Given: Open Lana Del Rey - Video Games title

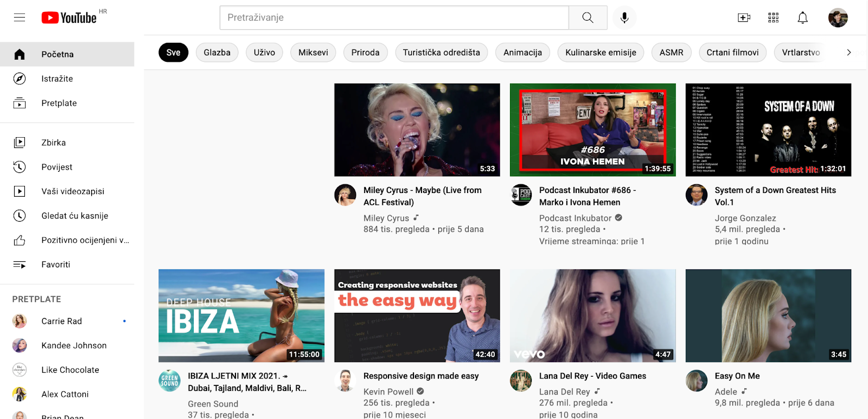Looking at the screenshot, I should coord(592,376).
